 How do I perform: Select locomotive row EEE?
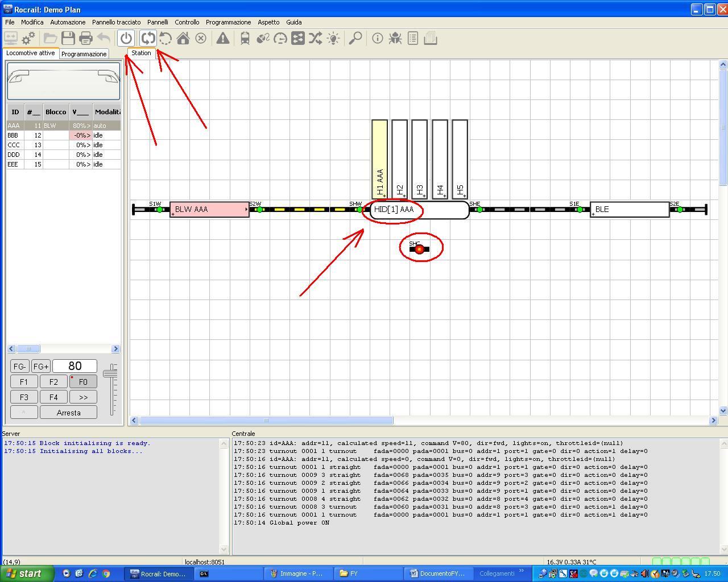64,164
